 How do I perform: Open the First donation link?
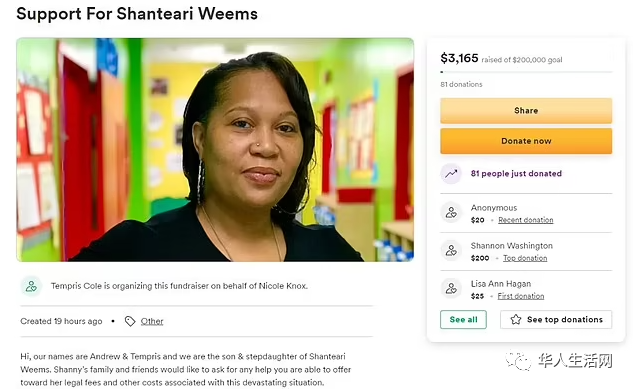(x=521, y=296)
